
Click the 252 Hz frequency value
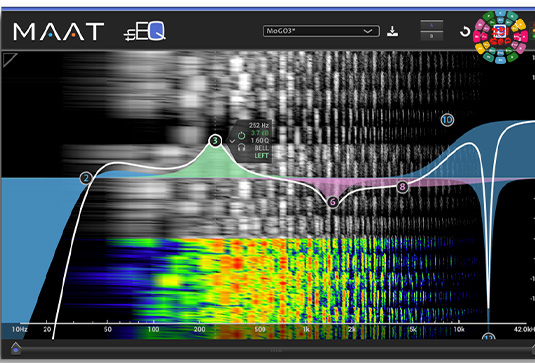[259, 125]
